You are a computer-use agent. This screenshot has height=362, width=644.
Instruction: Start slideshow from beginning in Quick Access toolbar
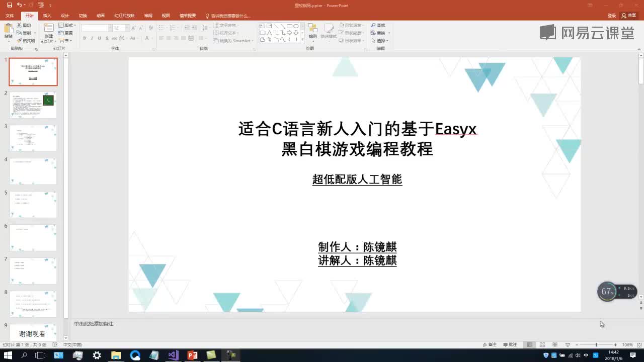41,5
